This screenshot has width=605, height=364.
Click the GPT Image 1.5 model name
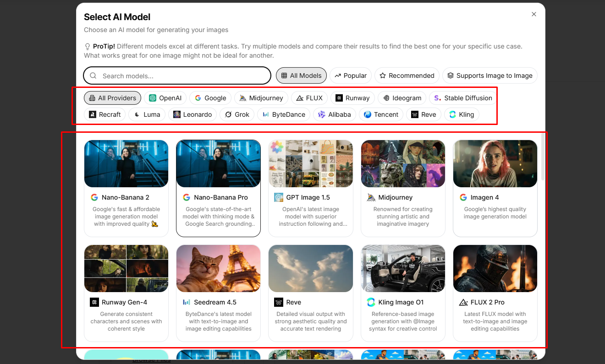308,197
